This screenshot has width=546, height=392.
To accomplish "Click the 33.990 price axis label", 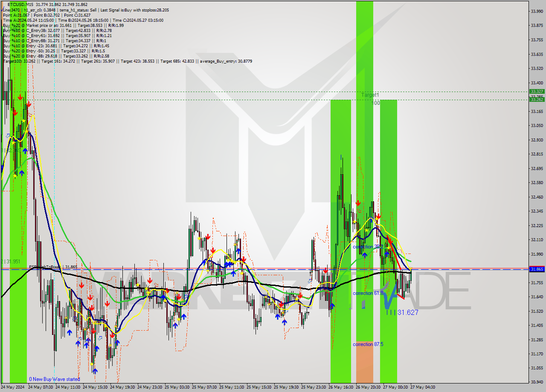I will 537,11.
